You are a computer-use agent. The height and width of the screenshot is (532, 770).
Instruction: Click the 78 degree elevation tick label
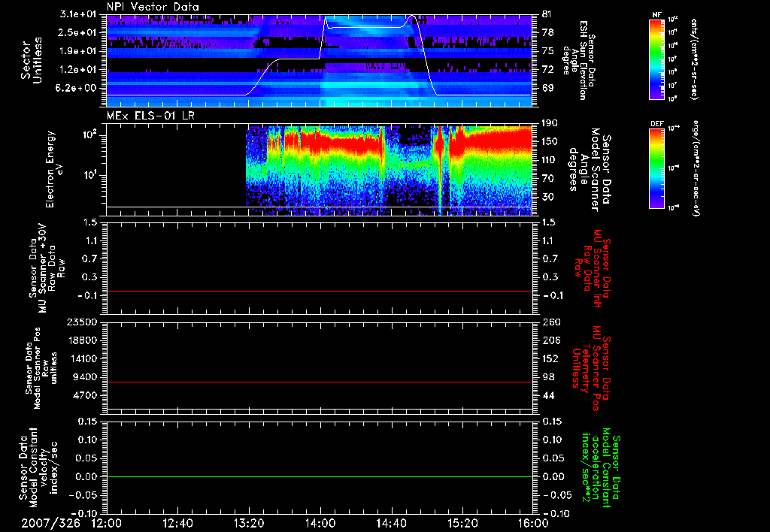tap(547, 32)
